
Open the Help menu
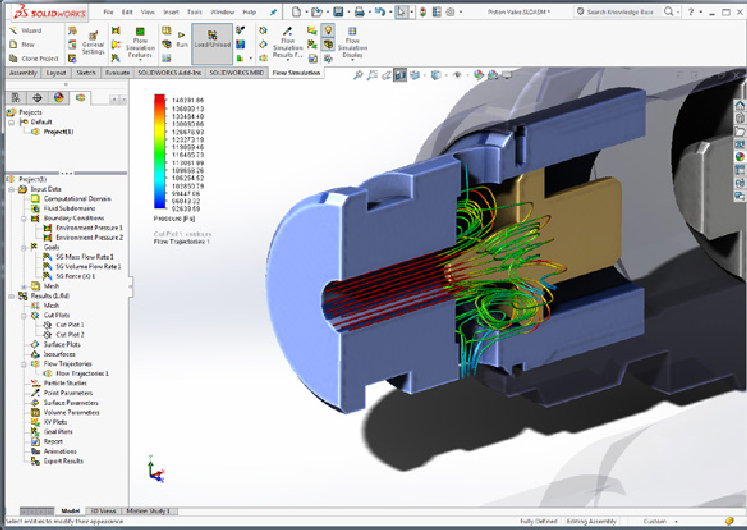(249, 12)
